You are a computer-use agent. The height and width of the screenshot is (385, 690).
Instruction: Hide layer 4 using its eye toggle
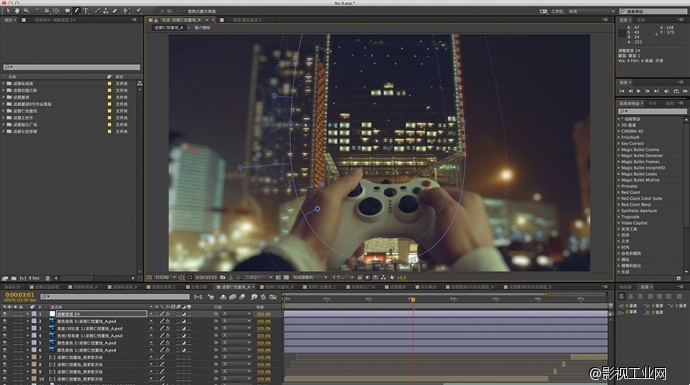[5, 336]
